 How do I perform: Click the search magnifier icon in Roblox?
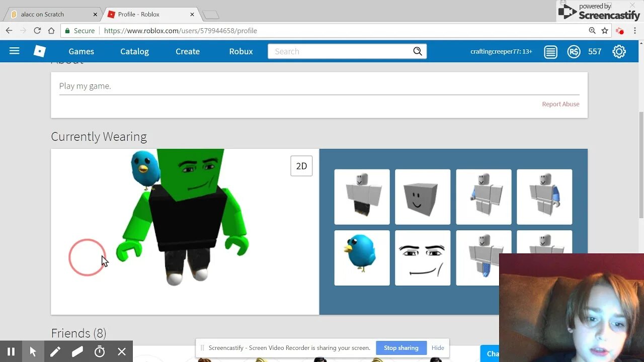click(417, 51)
